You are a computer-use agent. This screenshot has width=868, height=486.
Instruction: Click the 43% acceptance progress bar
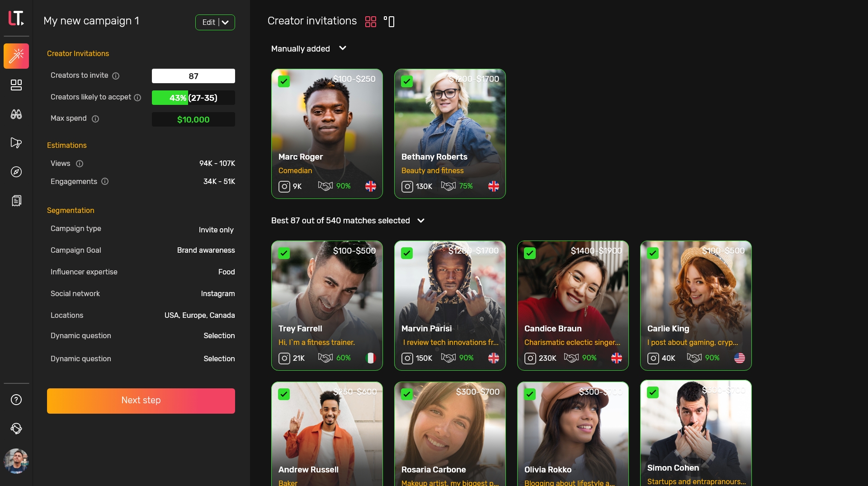[193, 98]
